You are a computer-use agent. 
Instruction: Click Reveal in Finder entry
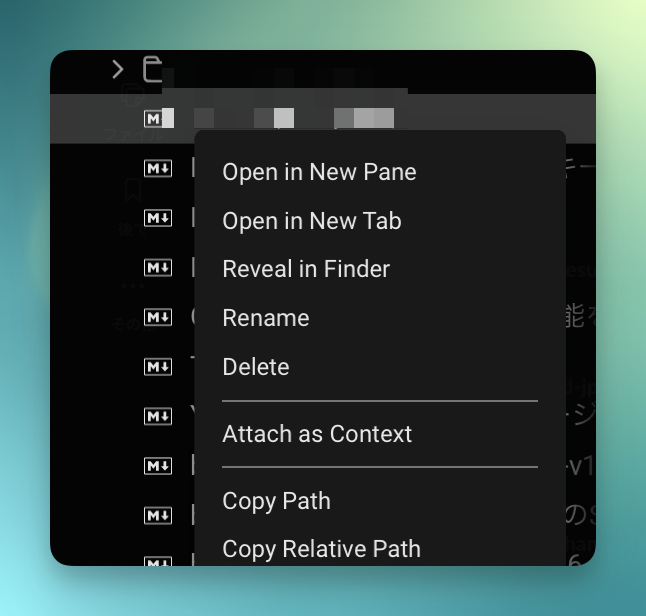[306, 269]
